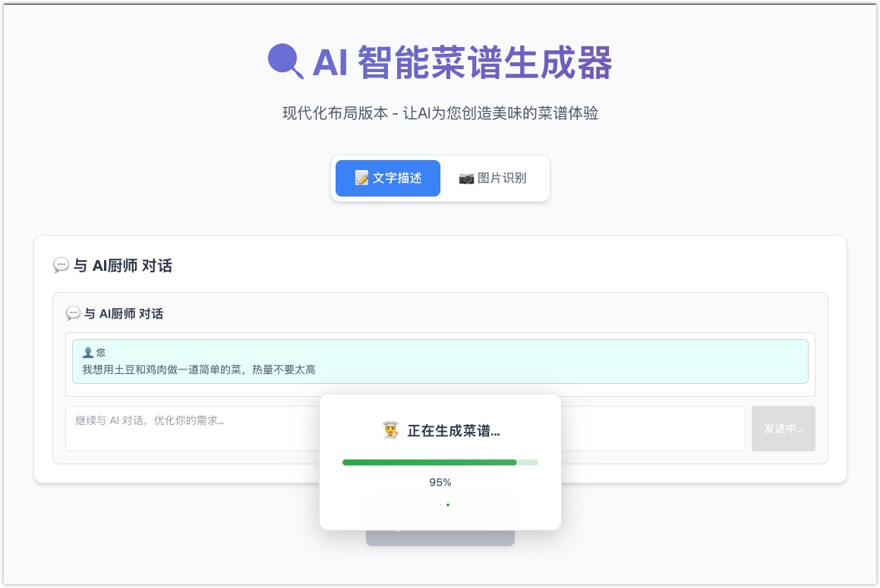
Task: Click the memo icon on 文字描述 tab
Action: coord(361,178)
